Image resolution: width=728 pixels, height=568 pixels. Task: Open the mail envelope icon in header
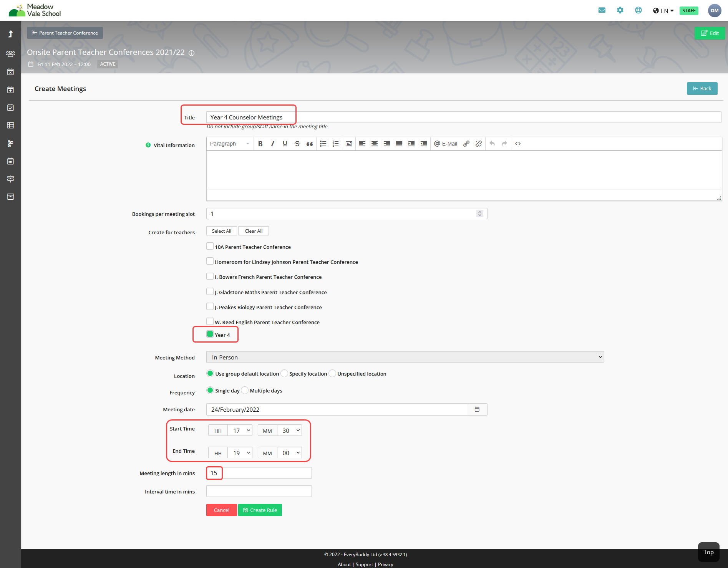tap(602, 10)
